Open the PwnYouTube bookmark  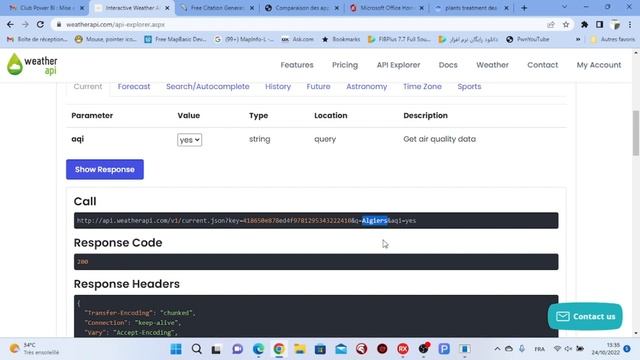click(x=528, y=39)
